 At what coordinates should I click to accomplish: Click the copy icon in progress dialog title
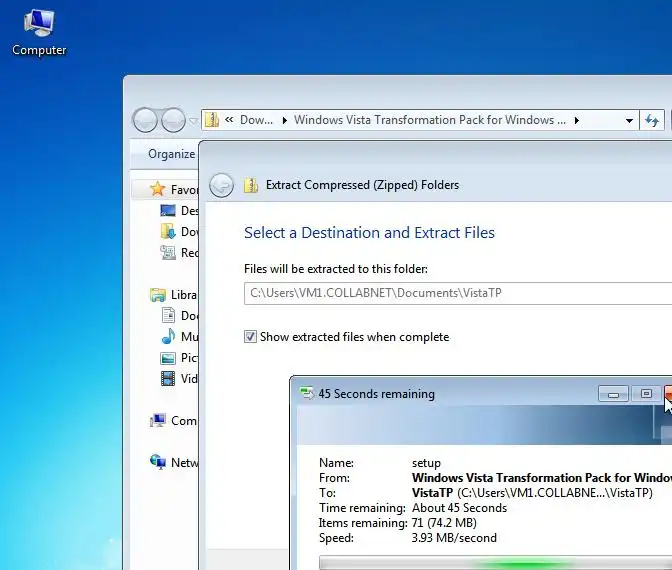307,393
